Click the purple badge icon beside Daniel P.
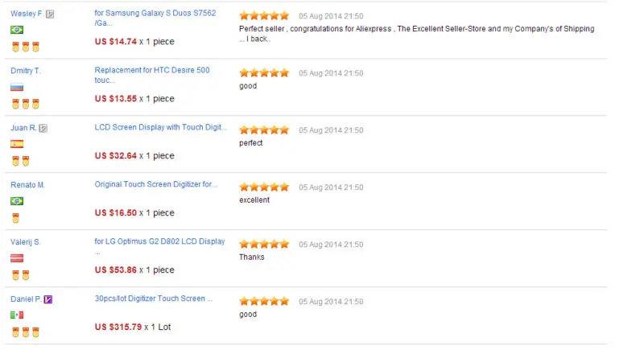Screen dimensions: 644x350 (x=48, y=299)
